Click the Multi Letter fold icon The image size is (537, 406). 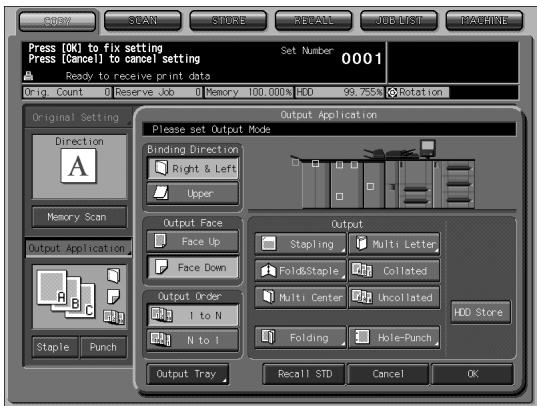click(361, 243)
